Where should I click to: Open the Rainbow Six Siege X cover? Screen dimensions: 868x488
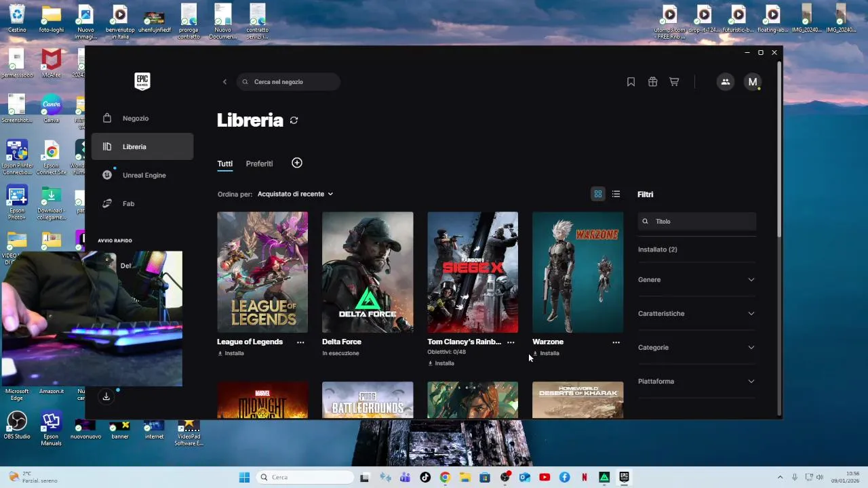point(473,272)
